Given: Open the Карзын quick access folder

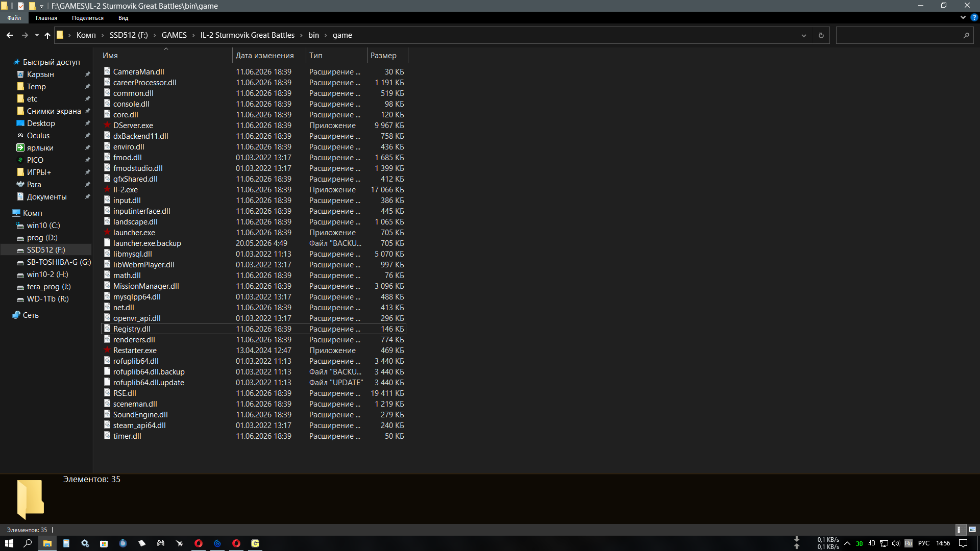Looking at the screenshot, I should click(x=40, y=74).
